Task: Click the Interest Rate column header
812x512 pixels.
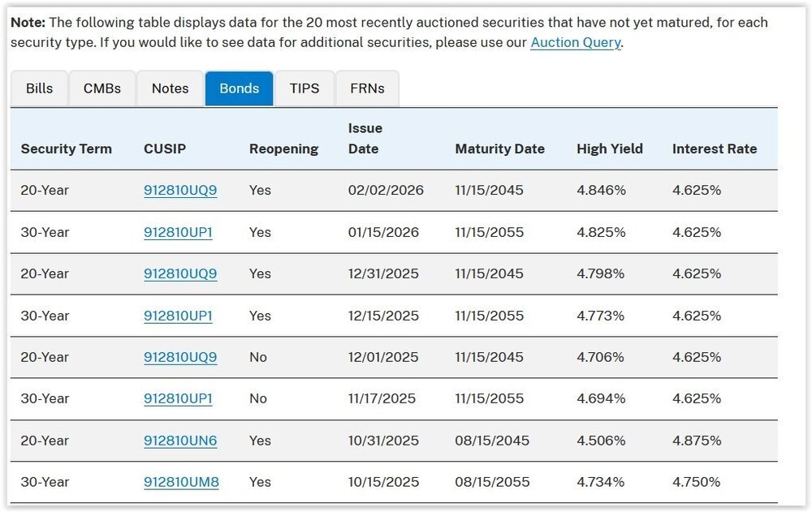Action: [714, 149]
